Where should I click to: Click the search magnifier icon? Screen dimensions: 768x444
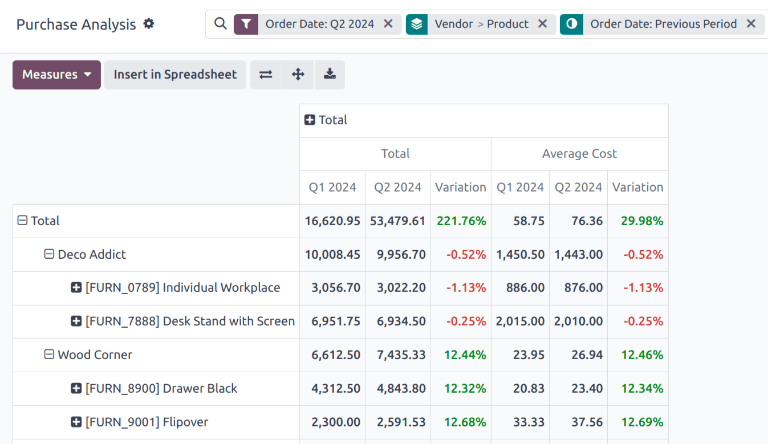coord(220,24)
